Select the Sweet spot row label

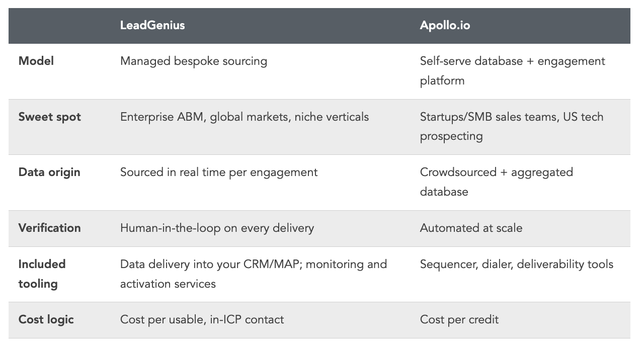click(x=50, y=117)
